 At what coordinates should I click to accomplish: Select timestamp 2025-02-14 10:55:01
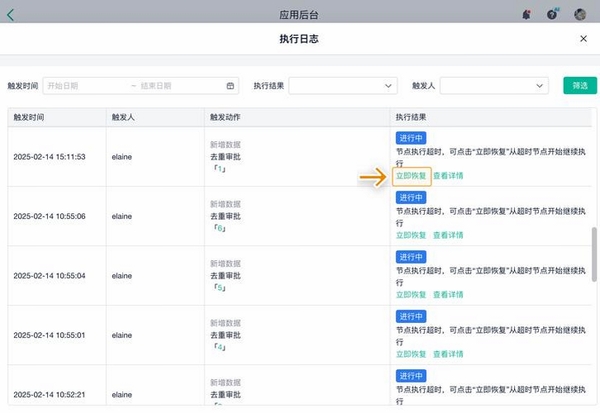tap(49, 335)
